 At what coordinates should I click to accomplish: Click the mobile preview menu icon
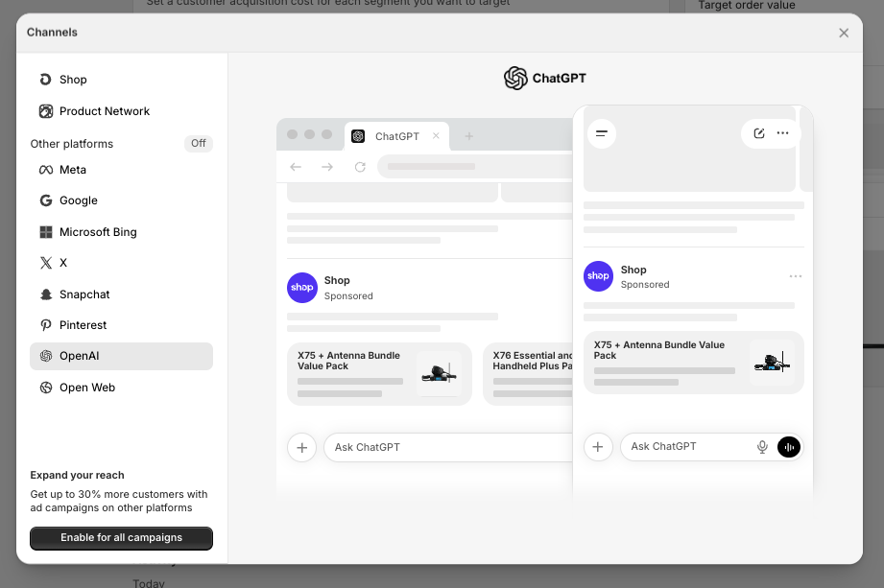pyautogui.click(x=602, y=133)
